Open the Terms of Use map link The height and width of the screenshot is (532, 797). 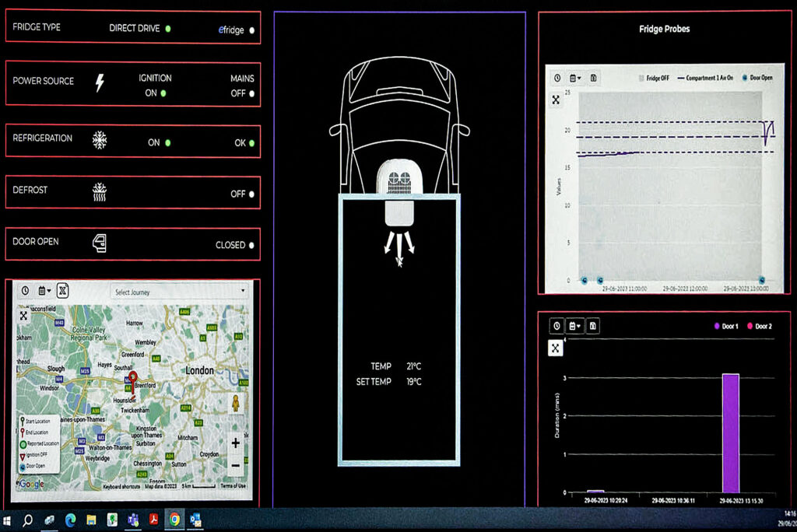pyautogui.click(x=232, y=487)
